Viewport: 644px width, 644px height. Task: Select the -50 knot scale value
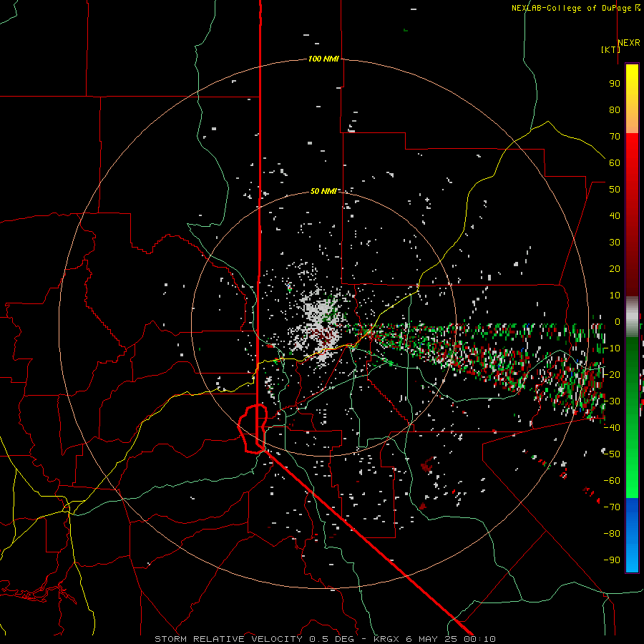coord(612,454)
